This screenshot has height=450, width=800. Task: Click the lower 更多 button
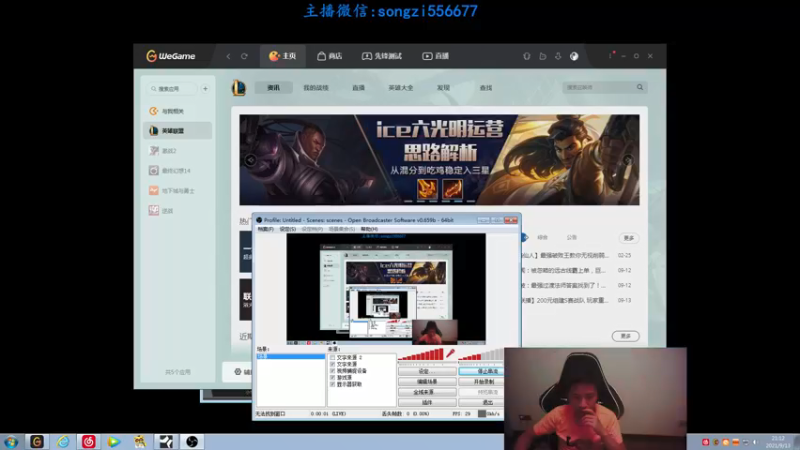coord(626,336)
